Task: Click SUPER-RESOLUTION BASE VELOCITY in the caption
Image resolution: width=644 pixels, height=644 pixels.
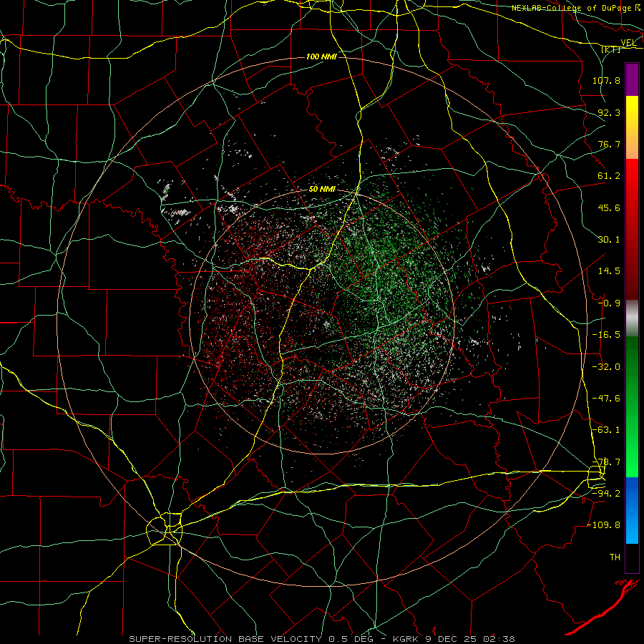Action: (225, 639)
